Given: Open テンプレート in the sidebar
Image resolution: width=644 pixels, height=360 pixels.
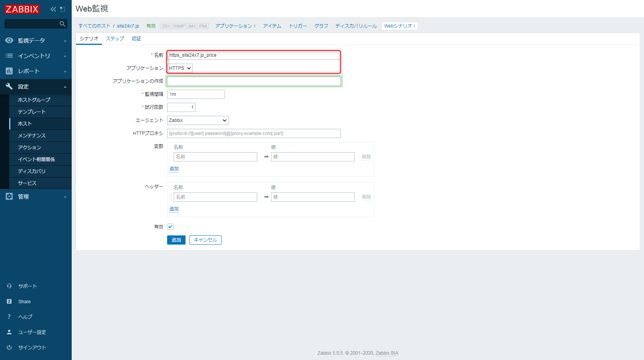Looking at the screenshot, I should [40, 112].
